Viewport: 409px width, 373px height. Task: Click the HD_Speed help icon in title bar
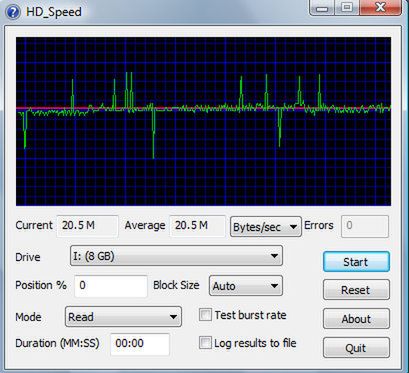pos(13,12)
